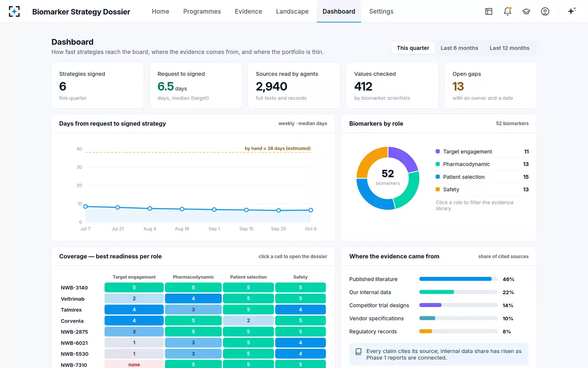Open the Programmes tab
This screenshot has width=588, height=368.
[202, 11]
